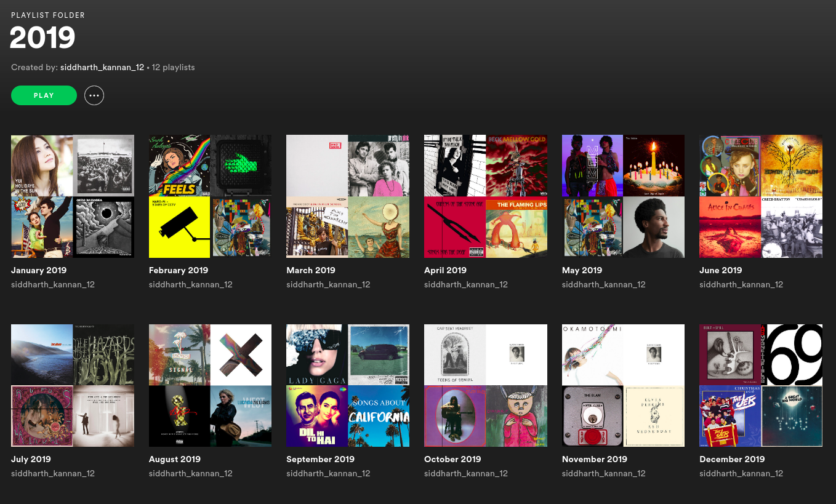This screenshot has width=836, height=504.
Task: Click the September 2019 title text
Action: (320, 459)
